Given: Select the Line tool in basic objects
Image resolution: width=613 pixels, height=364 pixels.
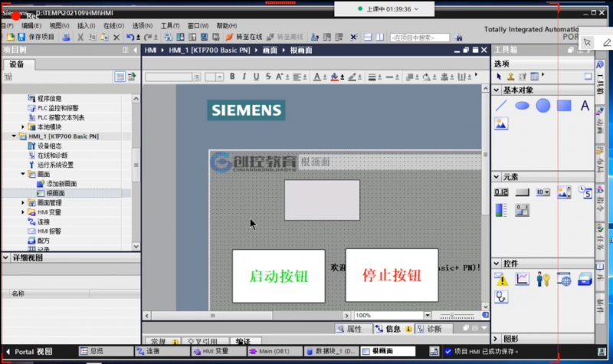Looking at the screenshot, I should pyautogui.click(x=501, y=106).
